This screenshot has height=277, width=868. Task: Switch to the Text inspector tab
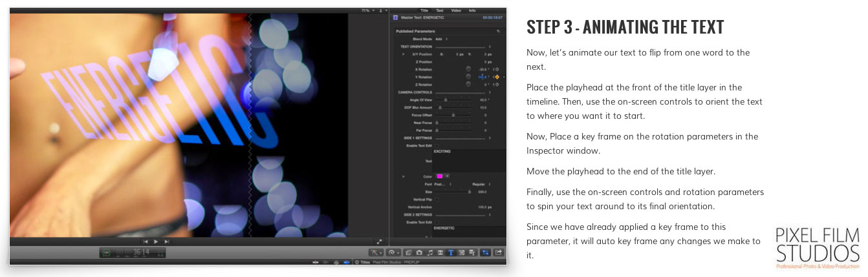coord(440,10)
